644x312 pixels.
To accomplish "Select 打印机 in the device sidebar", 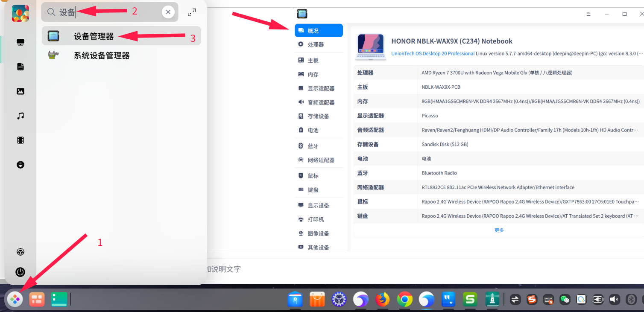I will point(319,219).
